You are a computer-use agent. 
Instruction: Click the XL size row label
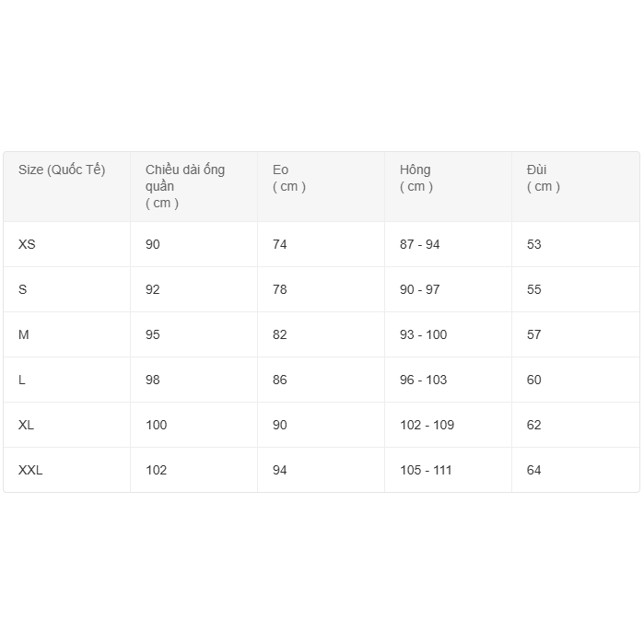tap(26, 426)
